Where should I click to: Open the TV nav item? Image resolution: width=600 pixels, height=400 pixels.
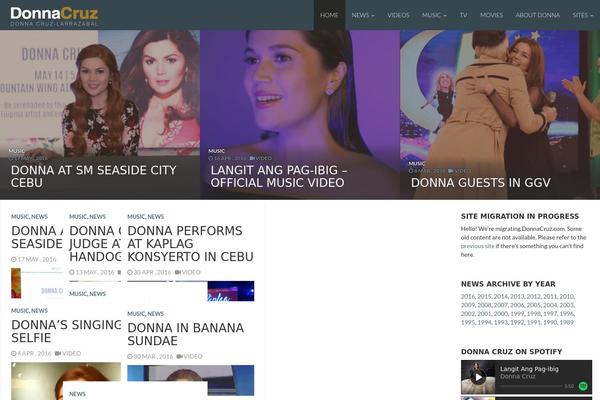[463, 15]
